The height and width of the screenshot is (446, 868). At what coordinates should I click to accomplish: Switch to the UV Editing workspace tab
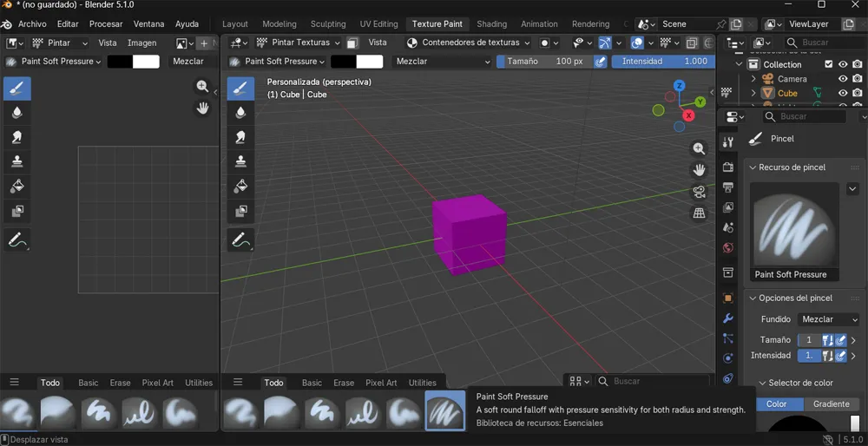point(378,24)
